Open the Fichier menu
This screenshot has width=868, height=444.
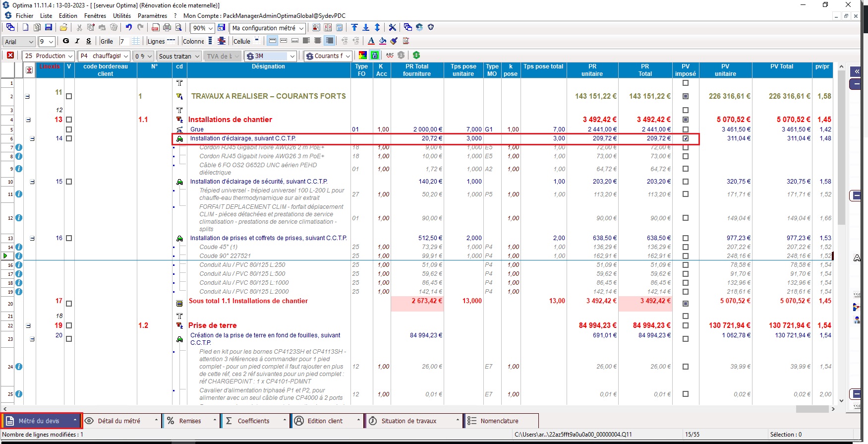point(24,16)
